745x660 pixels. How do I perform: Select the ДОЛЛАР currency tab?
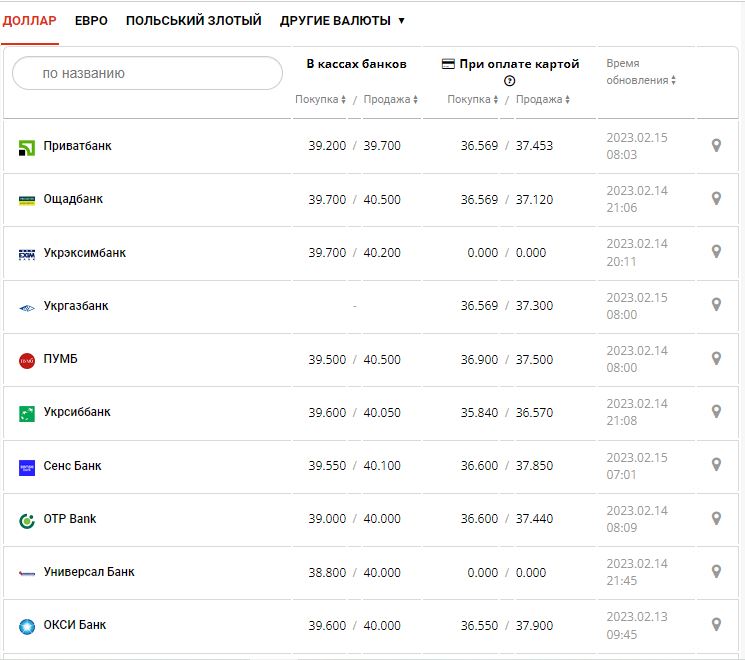coord(30,20)
